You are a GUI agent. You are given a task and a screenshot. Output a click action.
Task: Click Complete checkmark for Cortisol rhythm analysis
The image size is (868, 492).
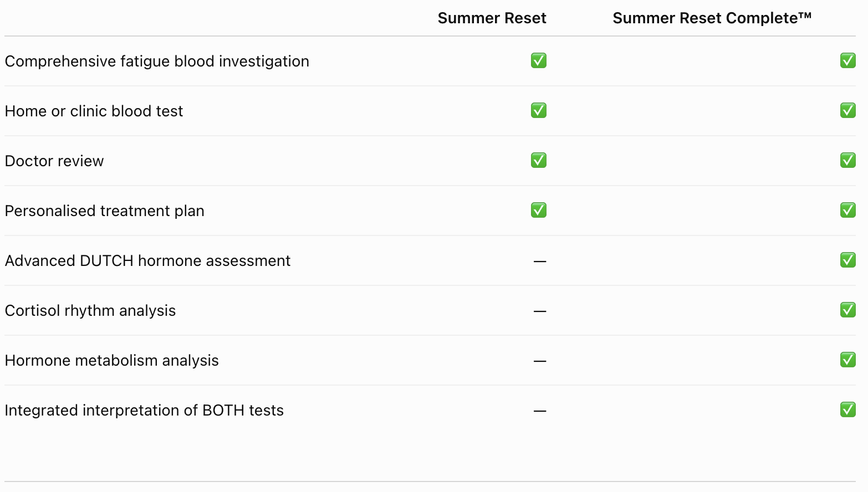[x=848, y=310]
